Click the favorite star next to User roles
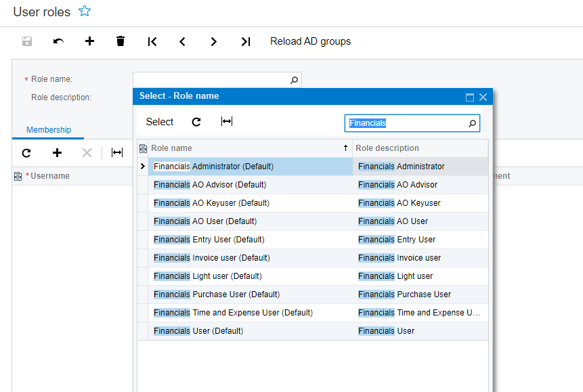 tap(84, 12)
